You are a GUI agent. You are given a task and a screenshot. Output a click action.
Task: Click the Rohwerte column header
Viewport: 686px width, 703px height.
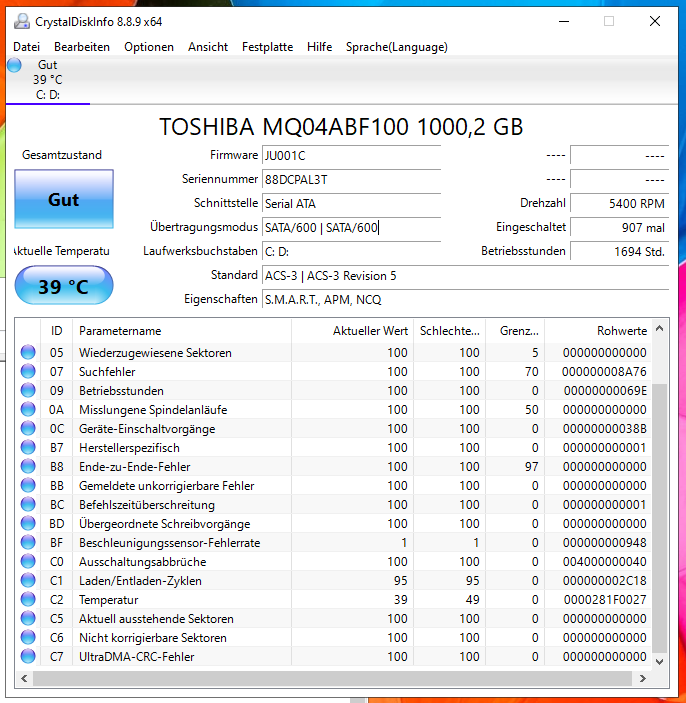point(598,331)
